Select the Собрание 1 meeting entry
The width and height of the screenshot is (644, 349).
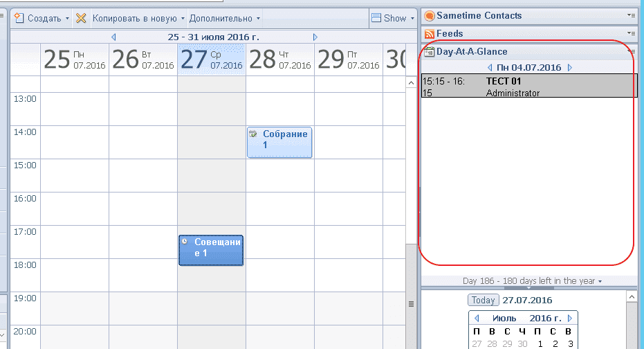pyautogui.click(x=279, y=142)
